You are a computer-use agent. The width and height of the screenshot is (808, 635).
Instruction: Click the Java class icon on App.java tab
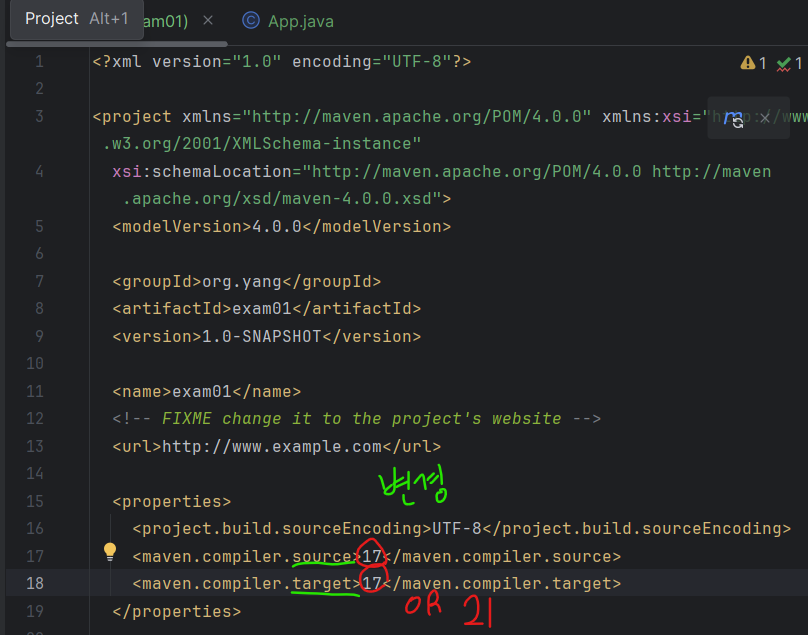pos(251,21)
